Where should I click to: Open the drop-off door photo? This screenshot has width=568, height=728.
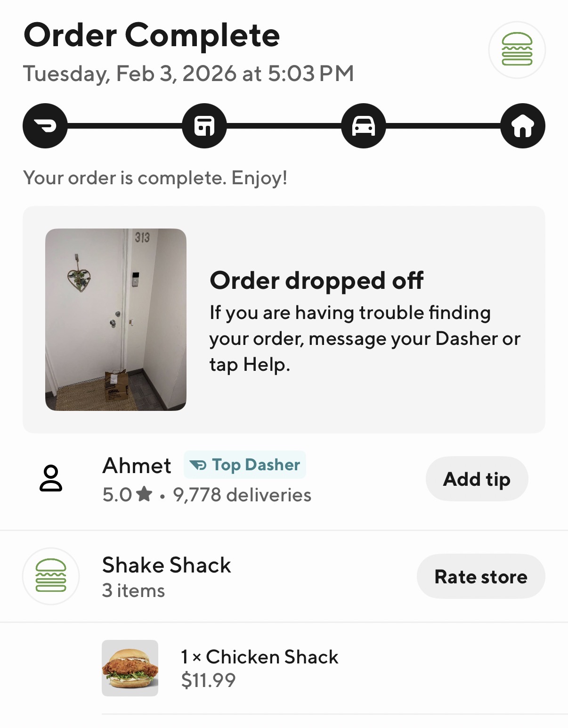[116, 319]
